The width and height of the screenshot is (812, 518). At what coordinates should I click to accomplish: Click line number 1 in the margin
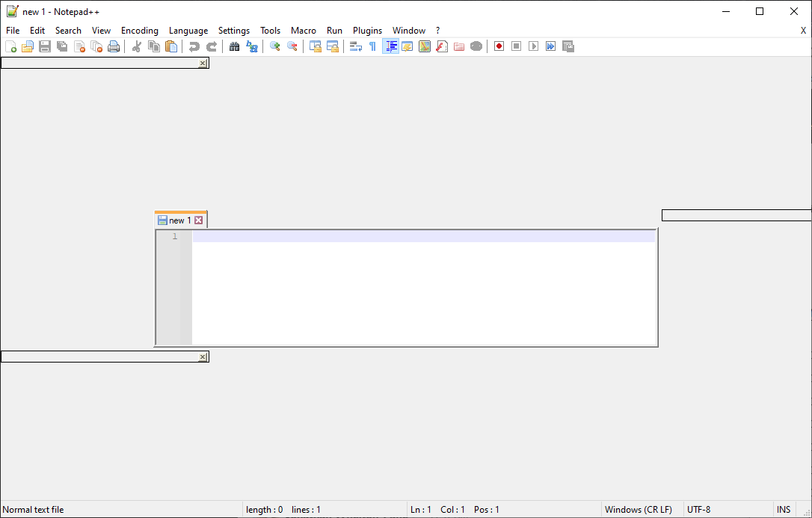click(x=175, y=236)
